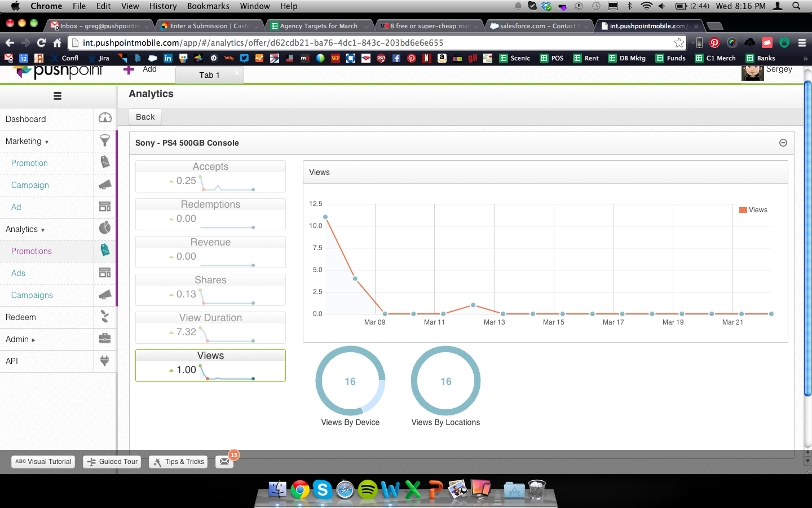812x508 pixels.
Task: Select the Accepts metric card
Action: click(x=210, y=176)
